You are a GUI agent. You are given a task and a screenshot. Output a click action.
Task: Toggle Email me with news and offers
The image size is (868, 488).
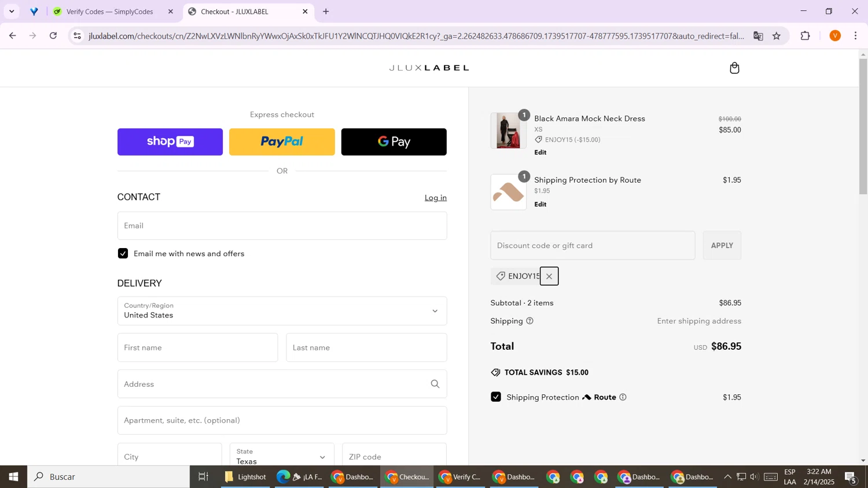coord(123,253)
